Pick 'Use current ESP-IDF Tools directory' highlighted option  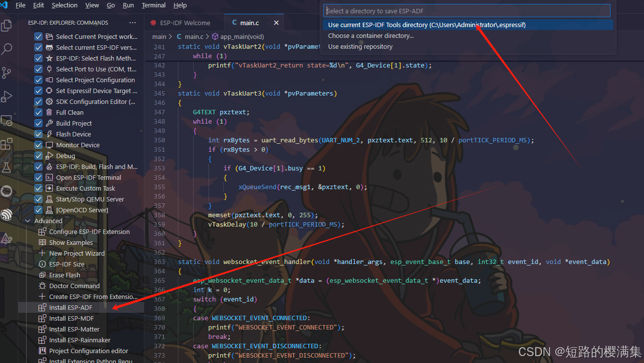pos(427,25)
